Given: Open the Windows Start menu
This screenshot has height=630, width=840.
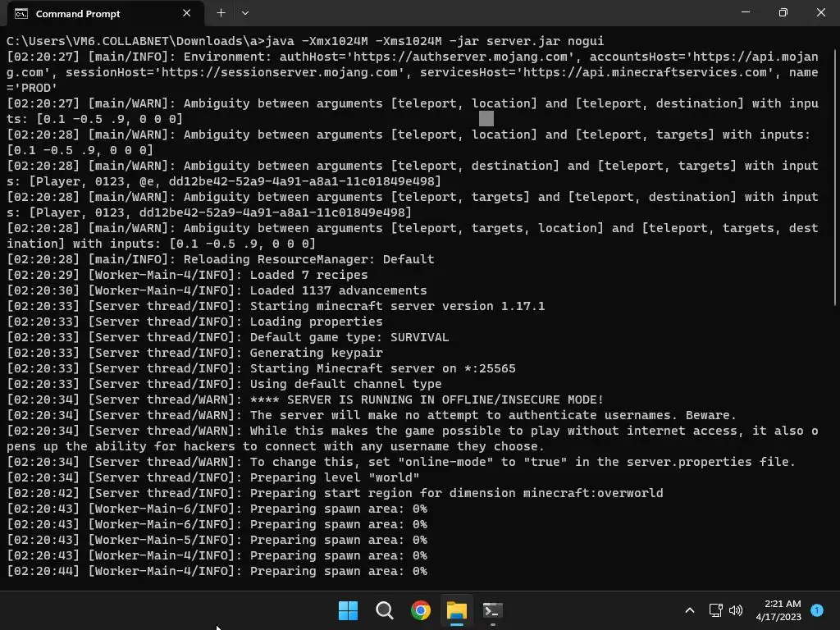Looking at the screenshot, I should 348,610.
